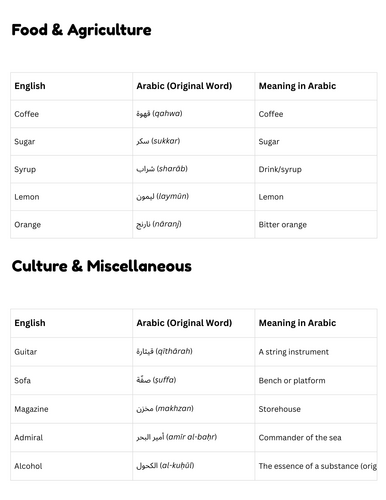Click the nāranj Arabic cell
Viewport: 386px width, 500px height.
point(194,225)
